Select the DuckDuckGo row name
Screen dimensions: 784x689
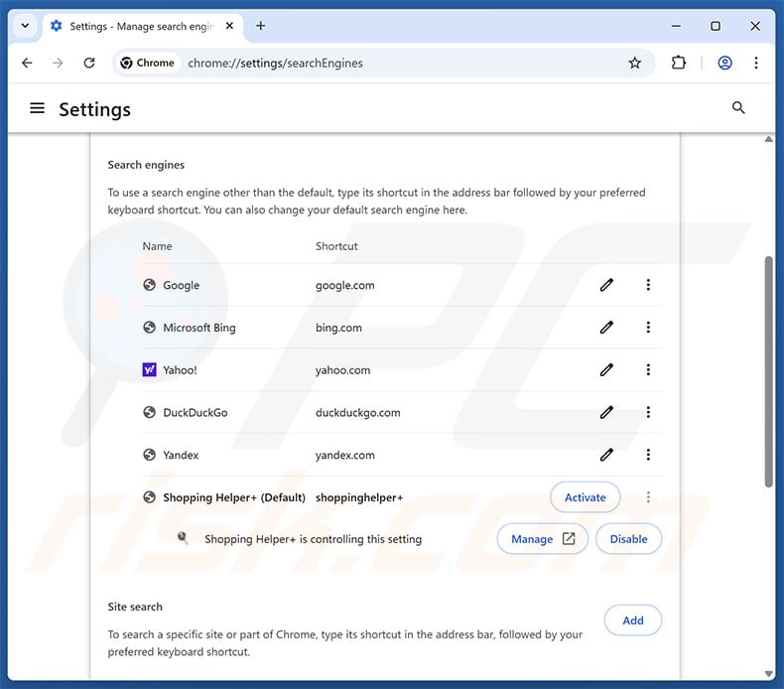pos(195,413)
